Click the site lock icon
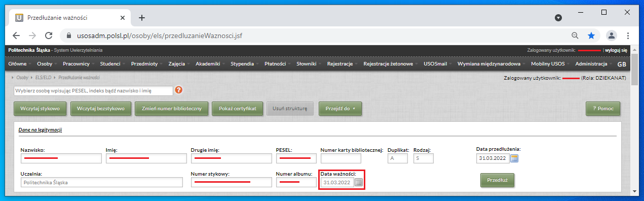 tap(69, 36)
